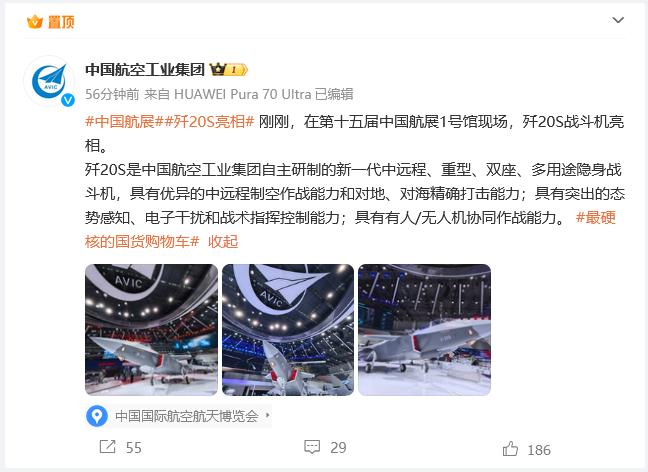Open the 中国航空工业集团 account name

pyautogui.click(x=145, y=69)
